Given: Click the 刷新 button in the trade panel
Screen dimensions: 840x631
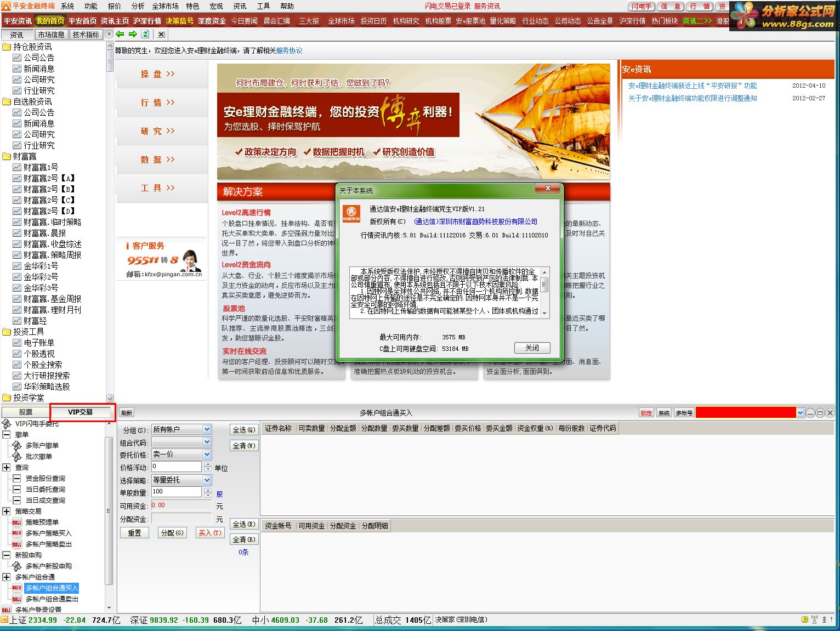Looking at the screenshot, I should tap(127, 413).
